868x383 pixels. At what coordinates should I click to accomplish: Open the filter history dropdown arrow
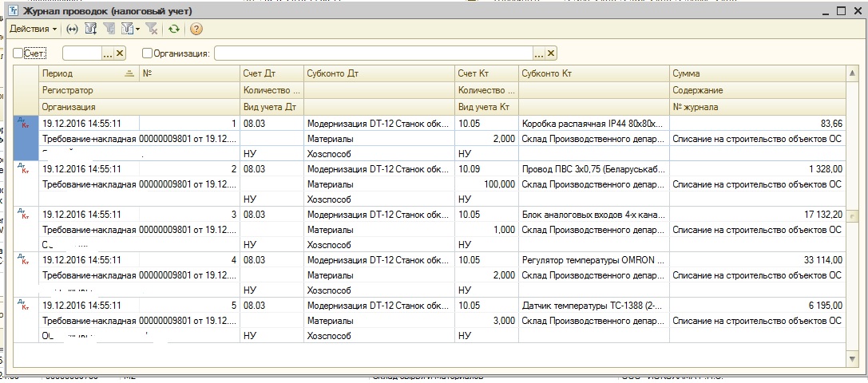[x=138, y=29]
